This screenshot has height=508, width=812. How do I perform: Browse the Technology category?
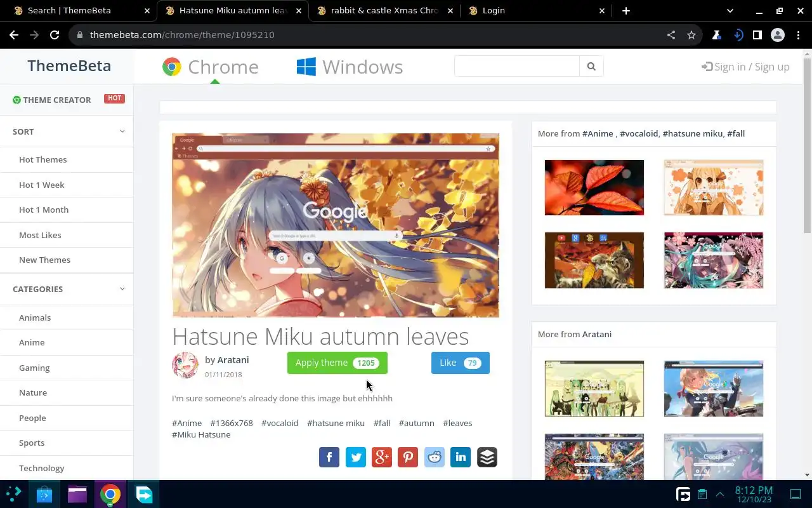pos(42,468)
